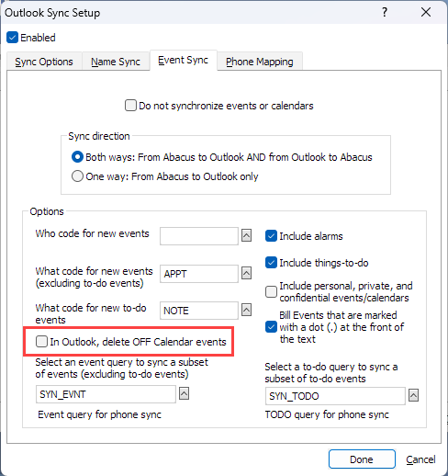The height and width of the screenshot is (476, 448).
Task: Click the question mark help icon
Action: pos(385,12)
